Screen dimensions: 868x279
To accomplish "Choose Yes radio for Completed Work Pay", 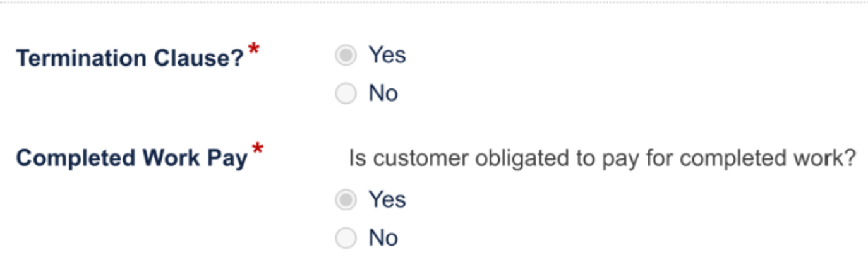I will [x=346, y=200].
